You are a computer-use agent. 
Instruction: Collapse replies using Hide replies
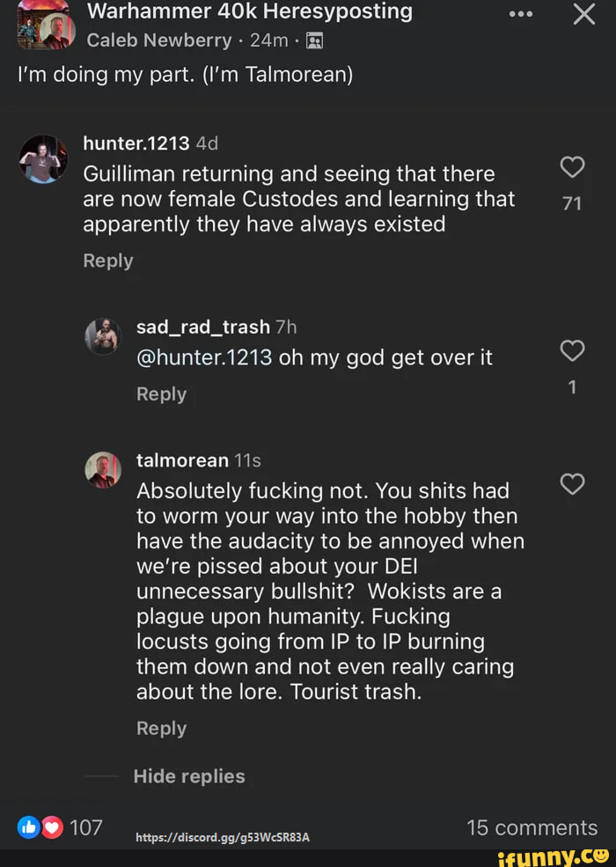[x=189, y=775]
